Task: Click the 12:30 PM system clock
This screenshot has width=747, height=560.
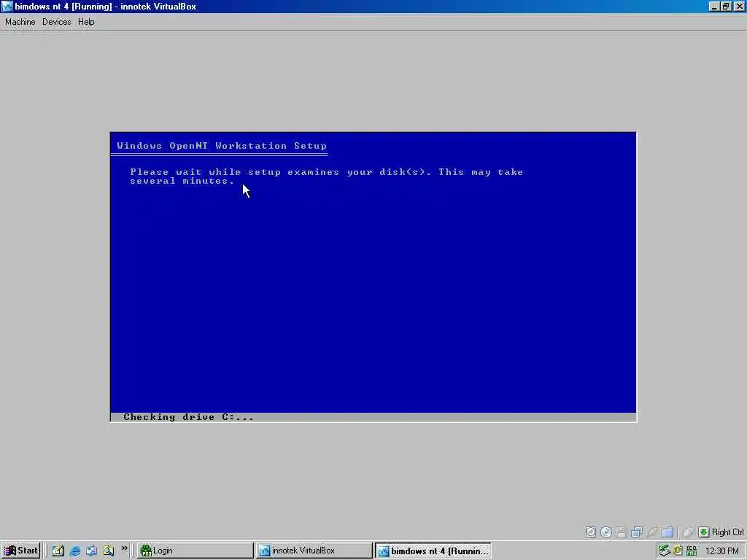Action: pos(721,551)
